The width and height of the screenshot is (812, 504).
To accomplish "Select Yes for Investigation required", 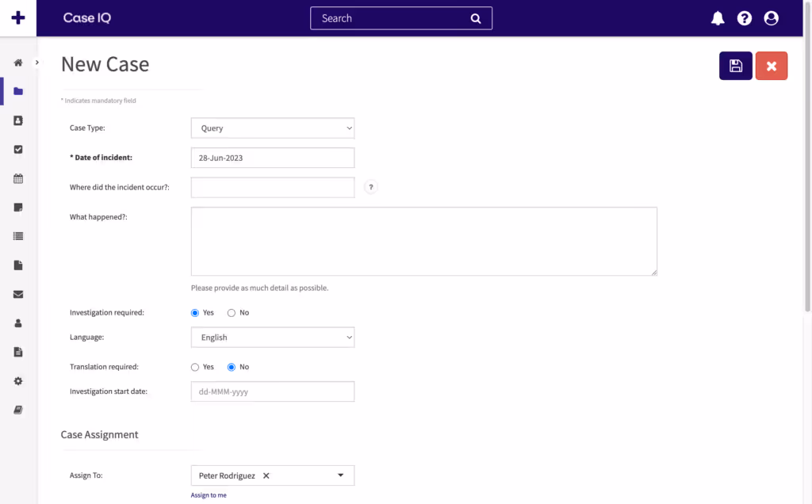I will (x=194, y=312).
